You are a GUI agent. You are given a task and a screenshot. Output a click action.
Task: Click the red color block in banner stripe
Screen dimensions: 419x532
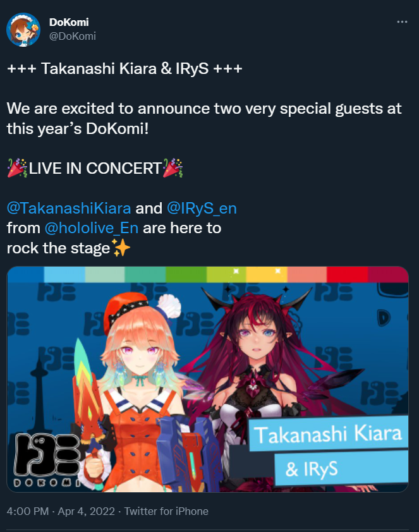pos(348,274)
